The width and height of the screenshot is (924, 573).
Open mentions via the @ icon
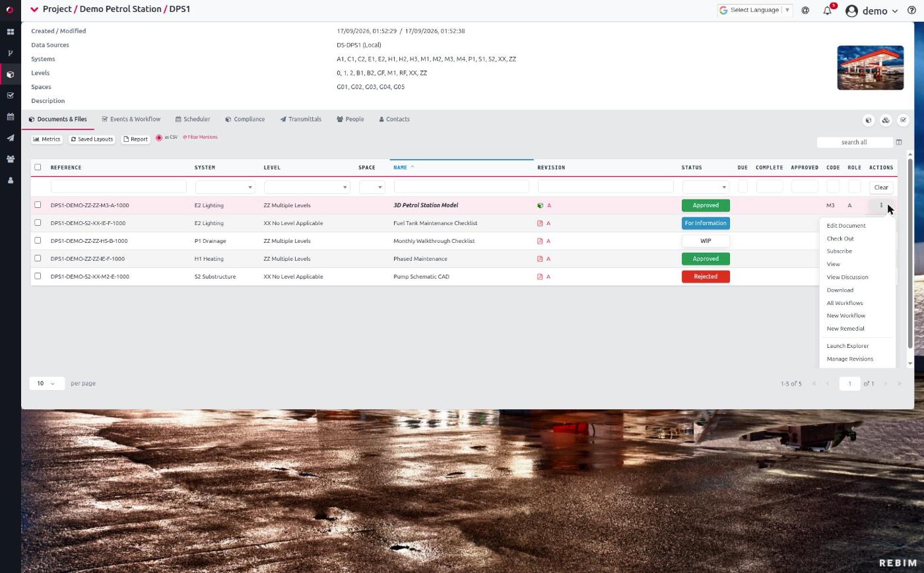(x=805, y=11)
